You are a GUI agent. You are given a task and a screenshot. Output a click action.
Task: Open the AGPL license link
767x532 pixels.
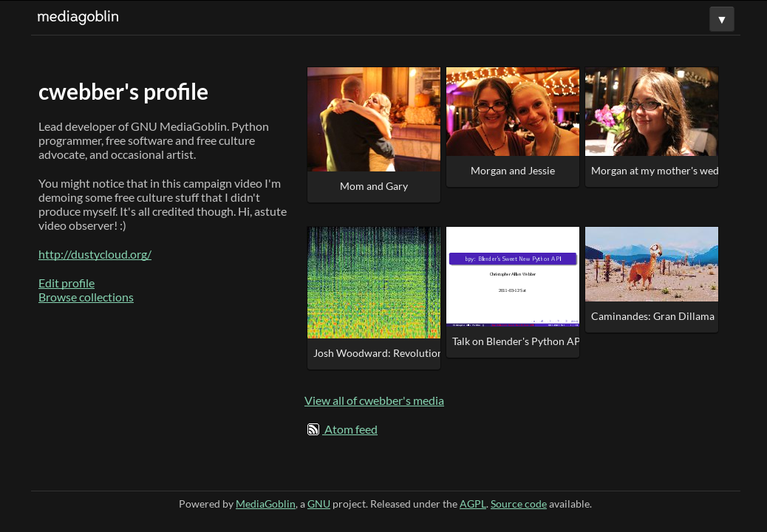(x=472, y=504)
